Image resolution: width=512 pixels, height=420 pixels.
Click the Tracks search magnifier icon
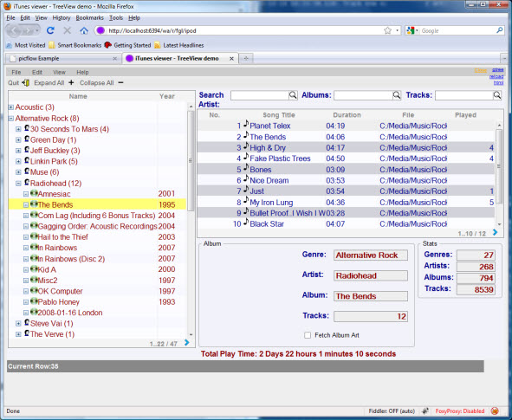point(497,95)
